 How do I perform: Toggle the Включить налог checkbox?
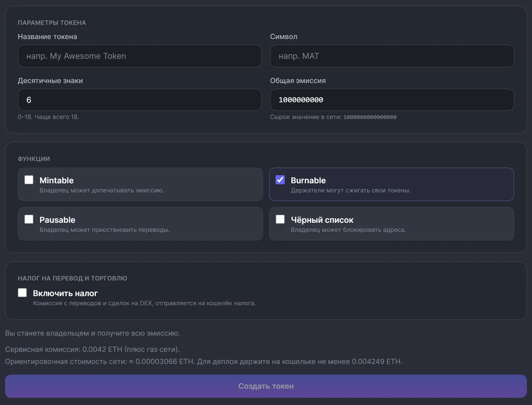click(x=22, y=292)
